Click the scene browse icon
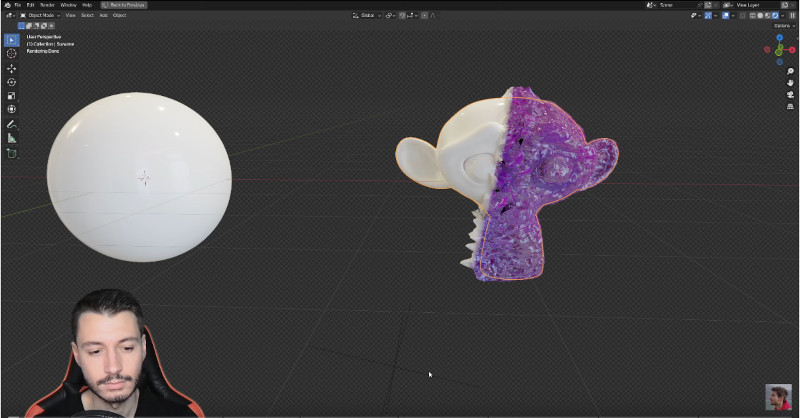Screen dimensions: 800x418 [x=651, y=5]
